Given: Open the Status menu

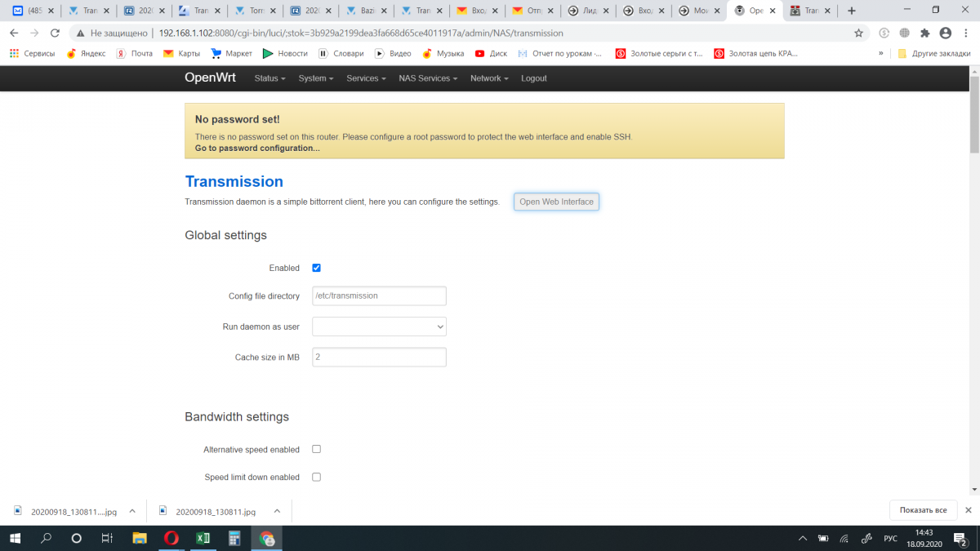Looking at the screenshot, I should (269, 78).
